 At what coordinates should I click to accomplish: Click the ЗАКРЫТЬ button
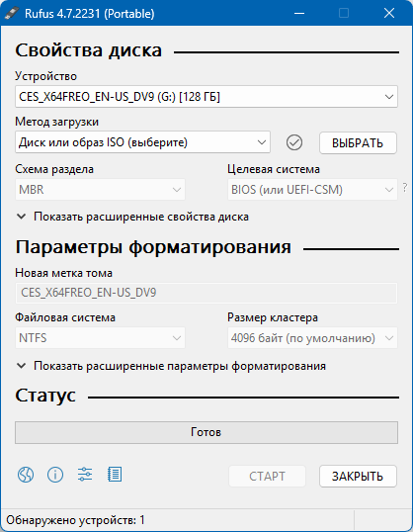pyautogui.click(x=358, y=476)
